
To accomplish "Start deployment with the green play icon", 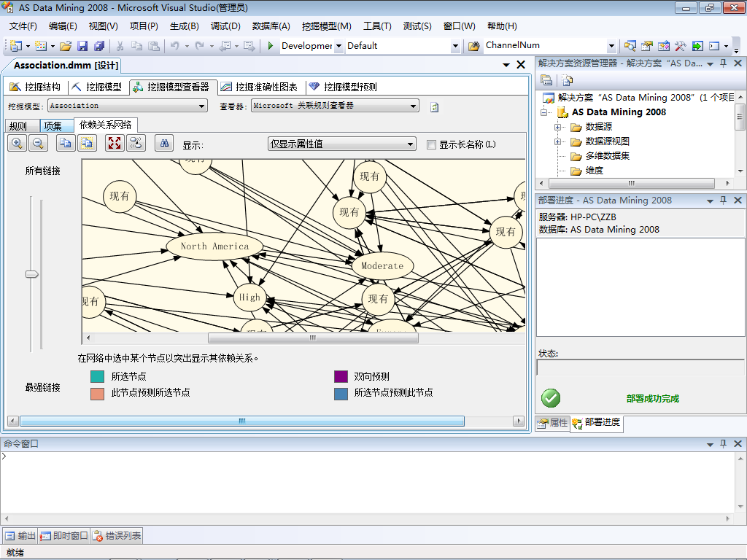I will pos(270,46).
